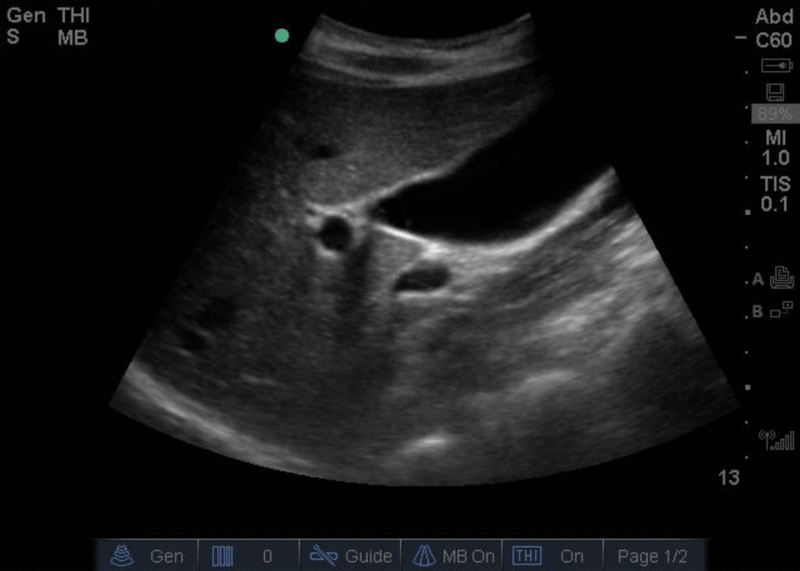The height and width of the screenshot is (571, 800).
Task: Click the bars icon beside the 0 value
Action: point(222,556)
